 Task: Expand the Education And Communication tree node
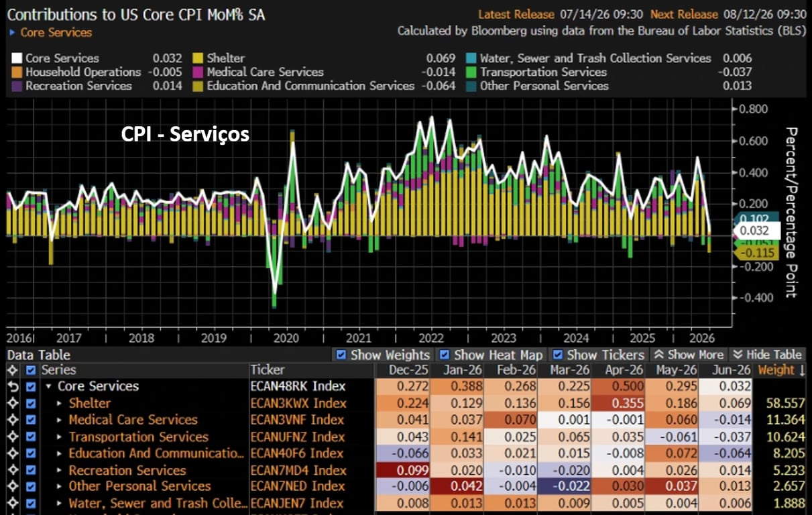coord(59,454)
